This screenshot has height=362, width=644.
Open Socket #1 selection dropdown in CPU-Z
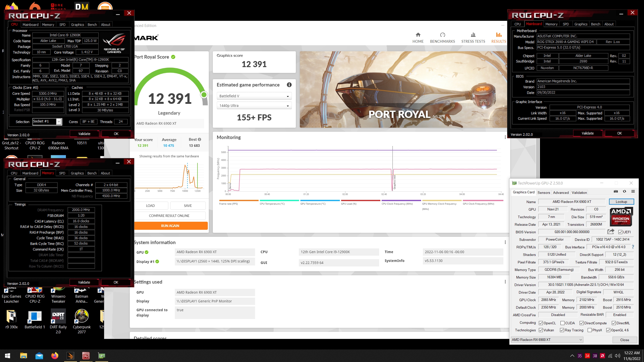coord(47,122)
